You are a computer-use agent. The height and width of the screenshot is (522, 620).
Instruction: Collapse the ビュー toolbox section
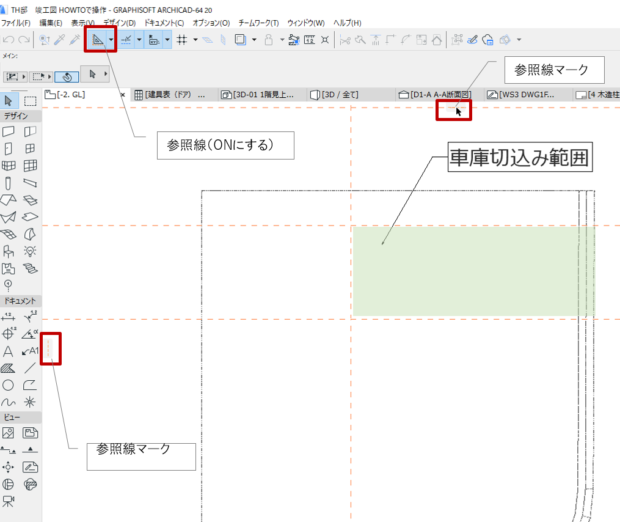tap(21, 417)
